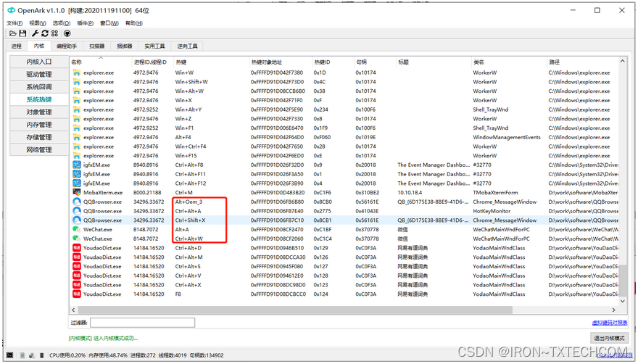This screenshot has width=638, height=364.
Task: Click the horizontal scrollbar right arrow
Action: pyautogui.click(x=613, y=310)
